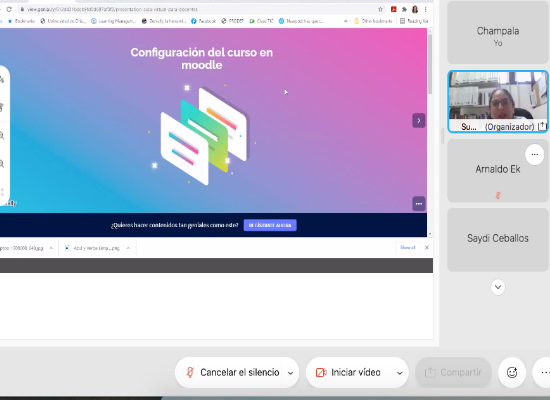Open the more options on Arnaldo Ek tile
Viewport: 550px width, 400px height.
(534, 154)
